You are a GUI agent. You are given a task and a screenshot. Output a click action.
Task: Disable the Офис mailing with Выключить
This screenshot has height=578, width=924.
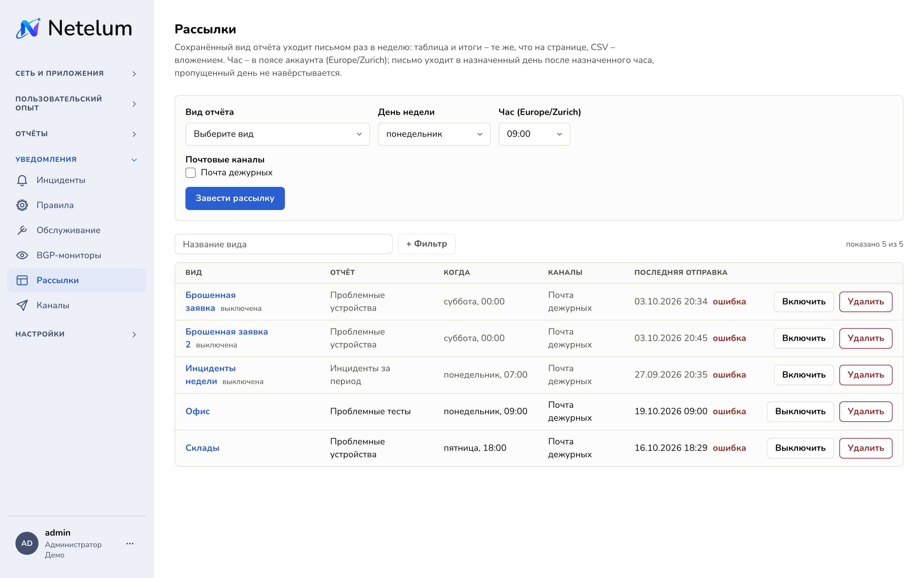click(x=800, y=412)
